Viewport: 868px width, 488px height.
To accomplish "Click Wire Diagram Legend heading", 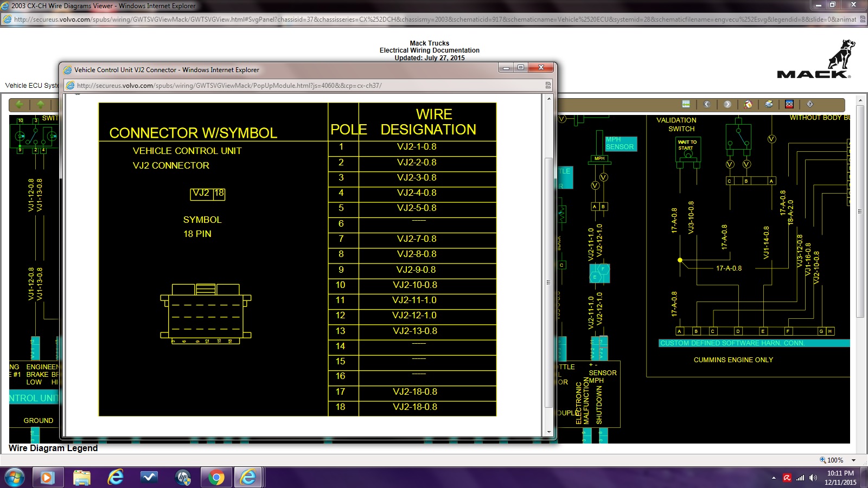I will coord(53,448).
